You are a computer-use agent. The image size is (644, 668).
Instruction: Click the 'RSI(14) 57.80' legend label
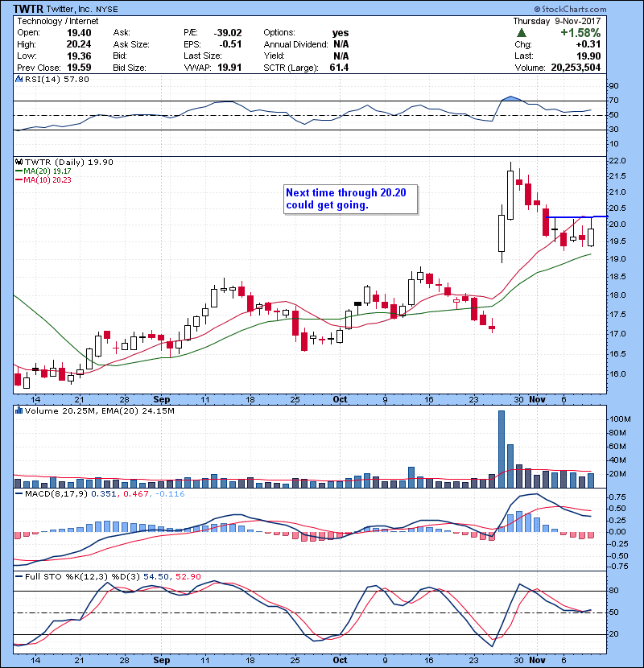click(x=56, y=79)
